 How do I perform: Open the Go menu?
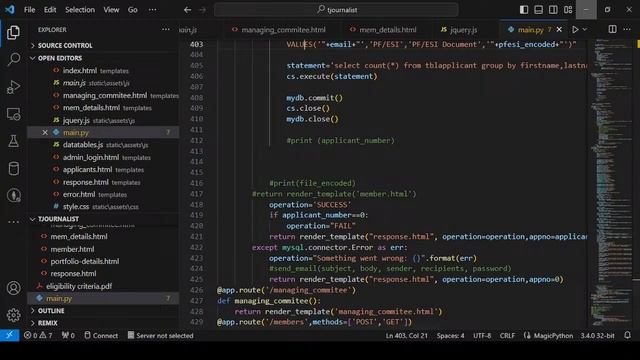[x=133, y=10]
